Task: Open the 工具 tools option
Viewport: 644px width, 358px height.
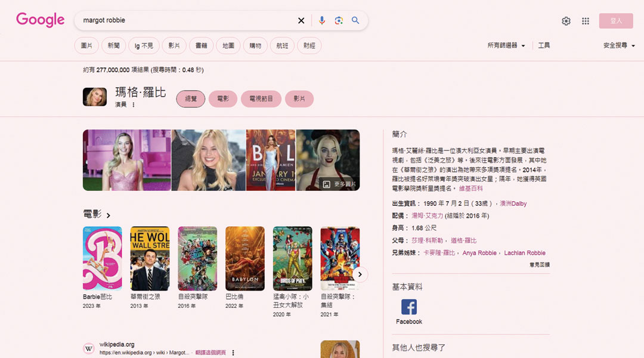Action: tap(544, 45)
